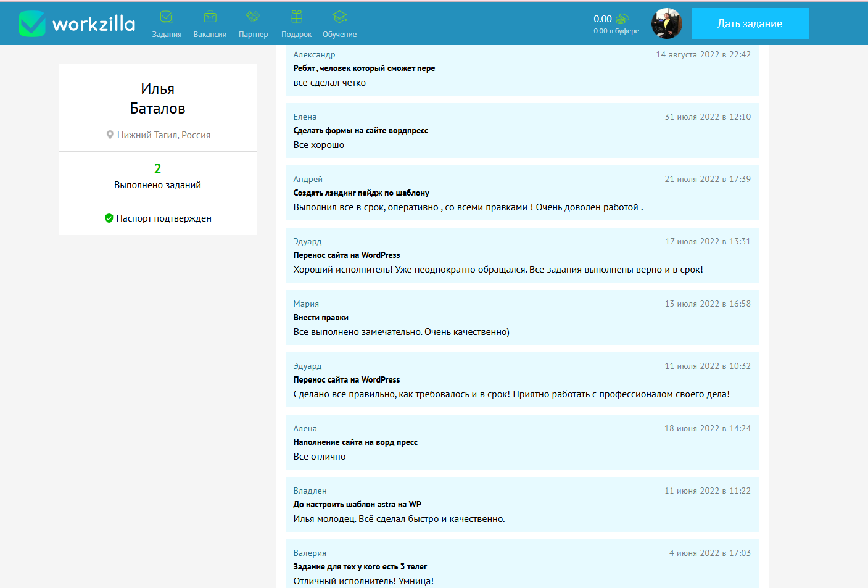Open the Подарок gift icon

[296, 17]
